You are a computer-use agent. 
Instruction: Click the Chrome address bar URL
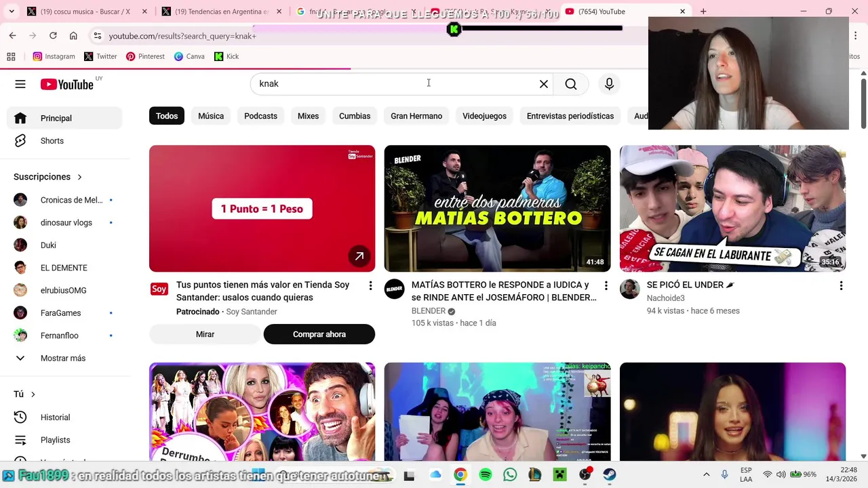(182, 36)
